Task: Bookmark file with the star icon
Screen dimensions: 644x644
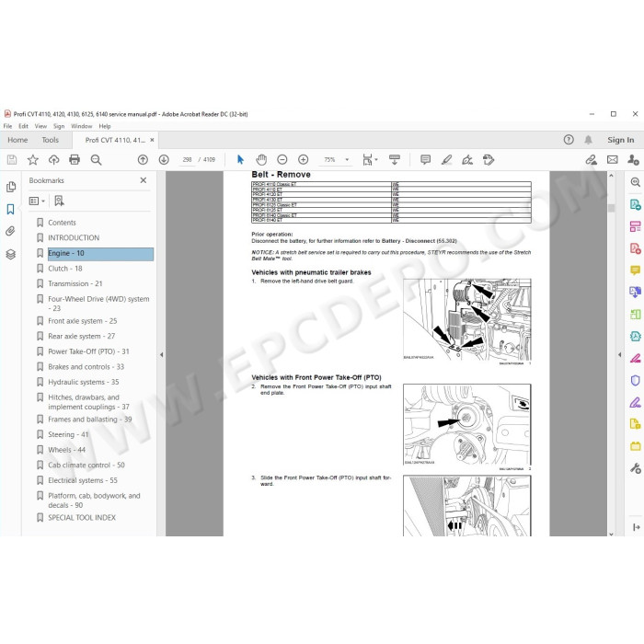Action: (x=33, y=160)
